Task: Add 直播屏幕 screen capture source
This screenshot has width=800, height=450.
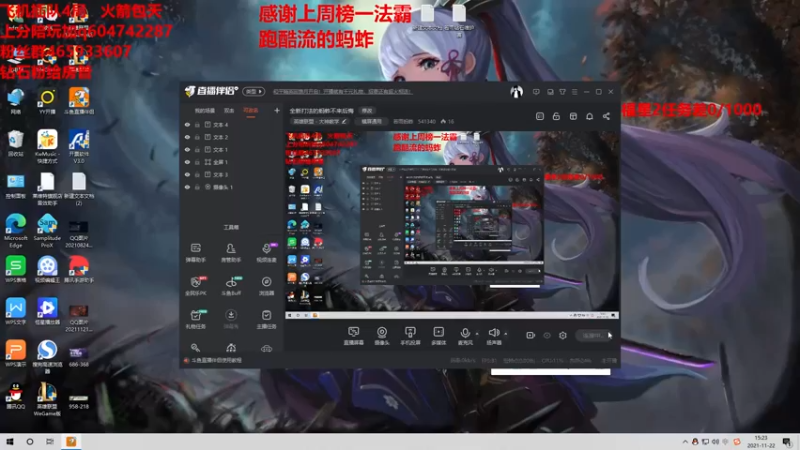Action: [x=353, y=336]
